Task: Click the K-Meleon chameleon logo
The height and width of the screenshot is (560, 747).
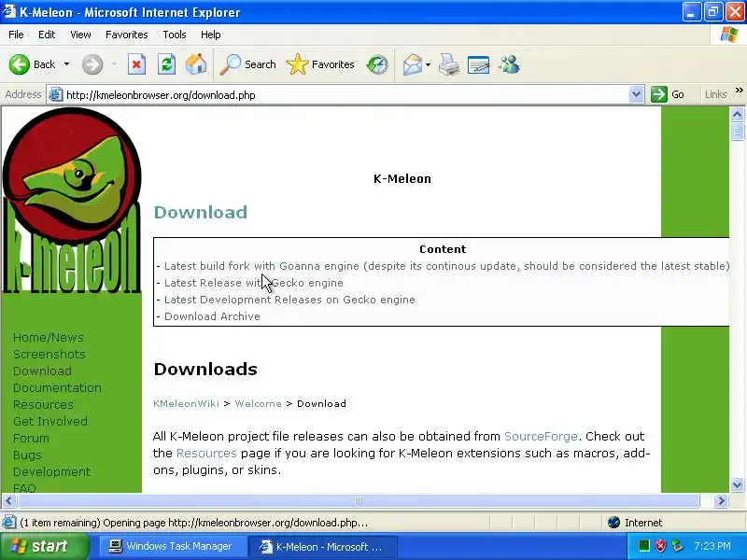Action: click(x=72, y=200)
